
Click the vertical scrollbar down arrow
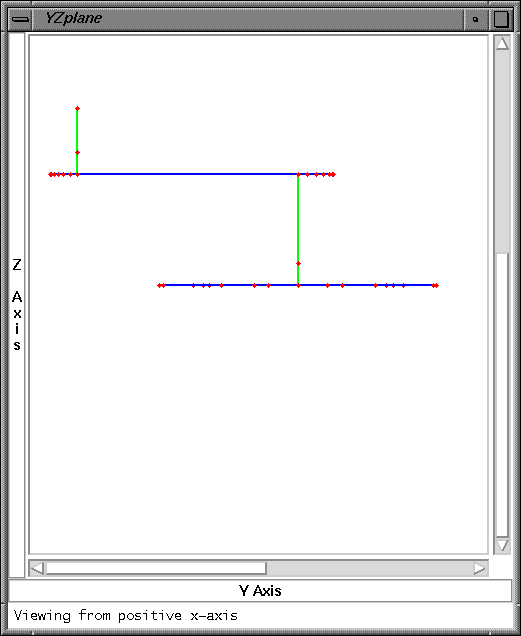click(x=502, y=545)
